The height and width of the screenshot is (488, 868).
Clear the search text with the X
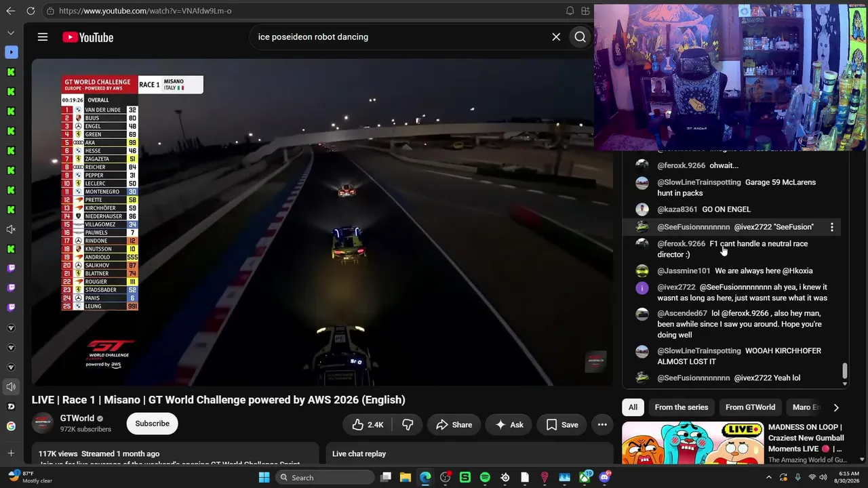click(x=556, y=37)
